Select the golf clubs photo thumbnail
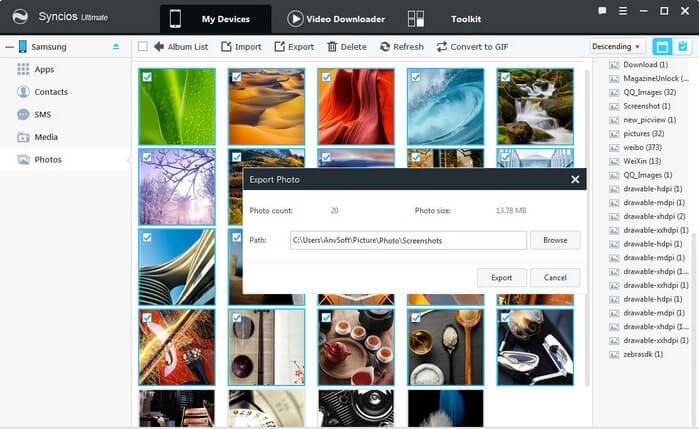Image resolution: width=699 pixels, height=429 pixels. (535, 347)
